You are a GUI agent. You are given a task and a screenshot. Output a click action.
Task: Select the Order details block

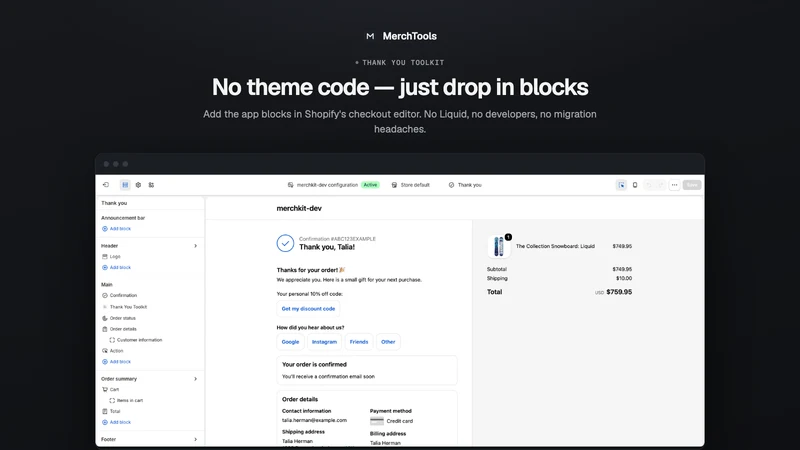coord(119,329)
